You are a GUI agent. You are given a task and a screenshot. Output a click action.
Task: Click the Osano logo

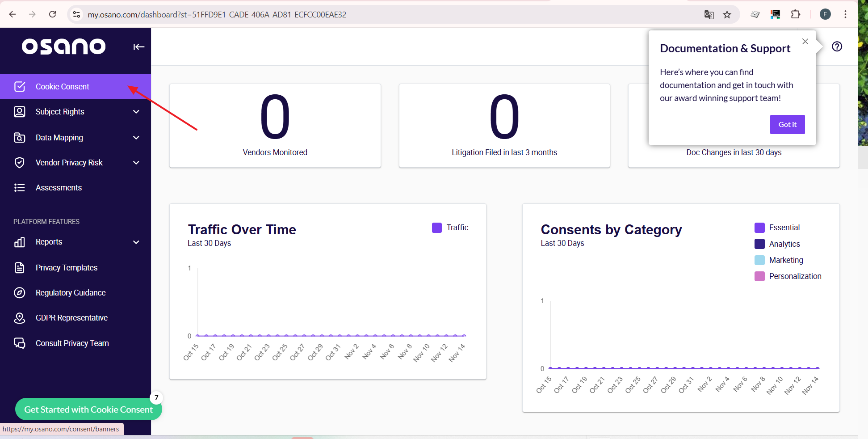64,46
